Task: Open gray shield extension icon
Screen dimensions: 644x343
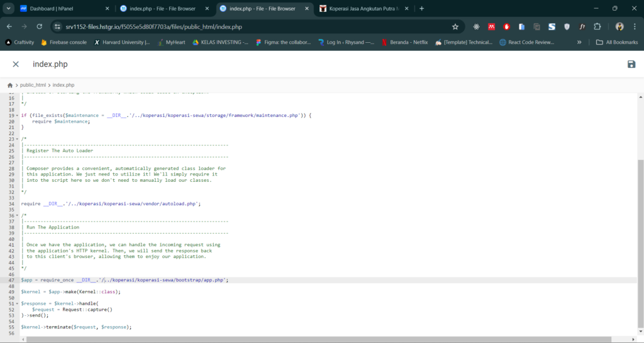Action: (x=567, y=26)
